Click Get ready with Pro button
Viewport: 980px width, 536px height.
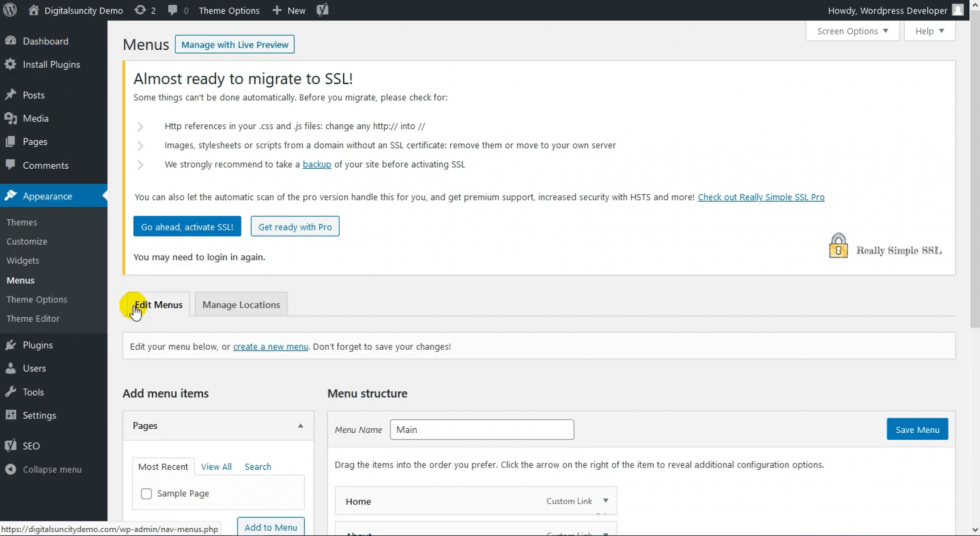click(x=295, y=227)
